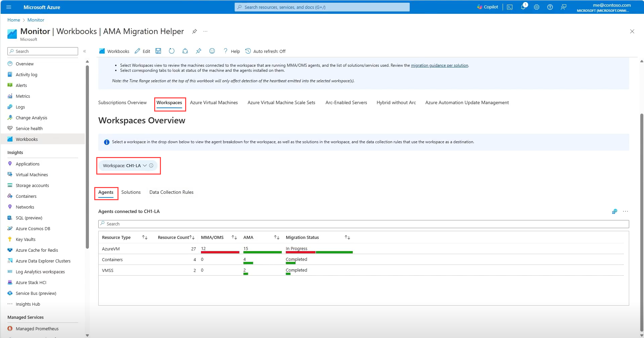644x338 pixels.
Task: Open the portal hamburger menu
Action: click(x=9, y=7)
